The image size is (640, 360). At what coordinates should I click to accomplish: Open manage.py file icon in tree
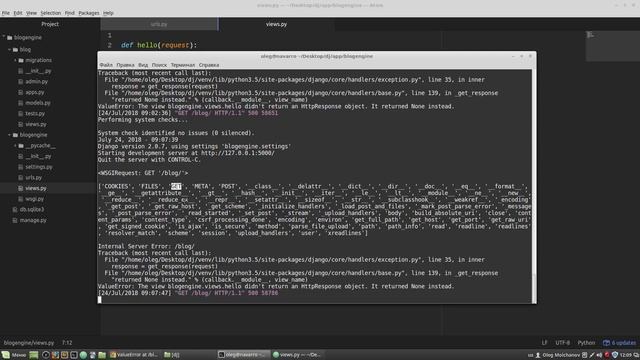tap(15, 220)
